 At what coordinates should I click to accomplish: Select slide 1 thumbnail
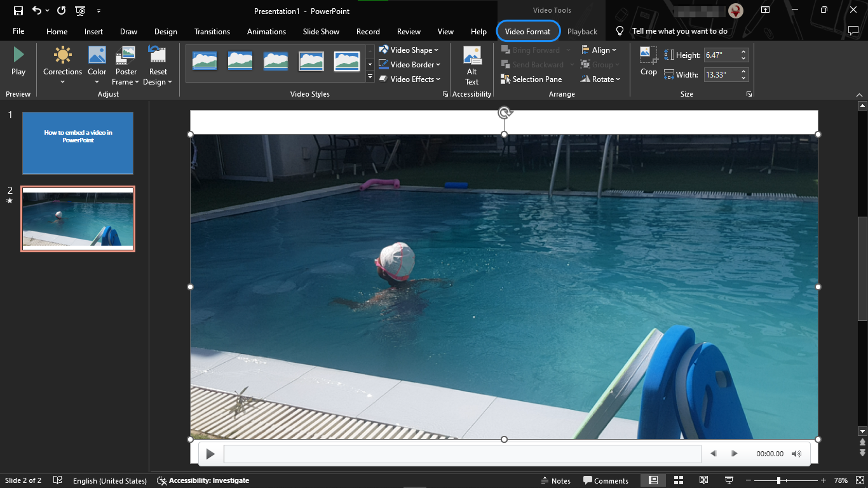[x=78, y=142]
